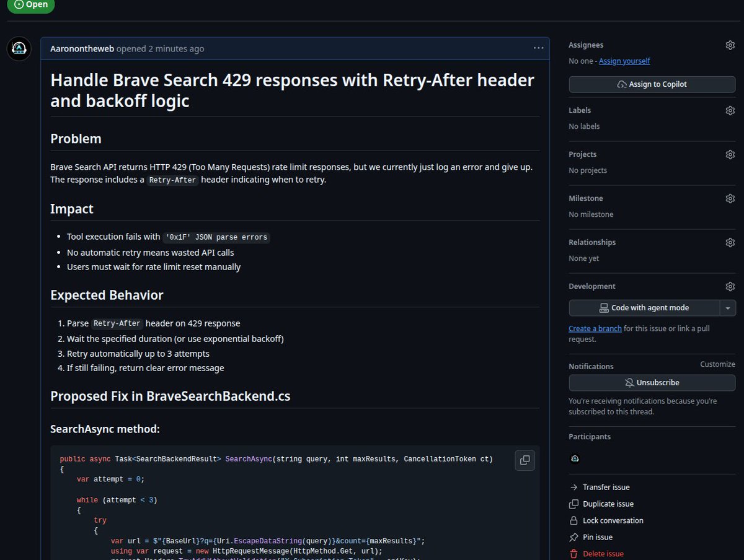Screen dimensions: 744x560
Task: Click the Projects heading
Action: [x=583, y=154]
